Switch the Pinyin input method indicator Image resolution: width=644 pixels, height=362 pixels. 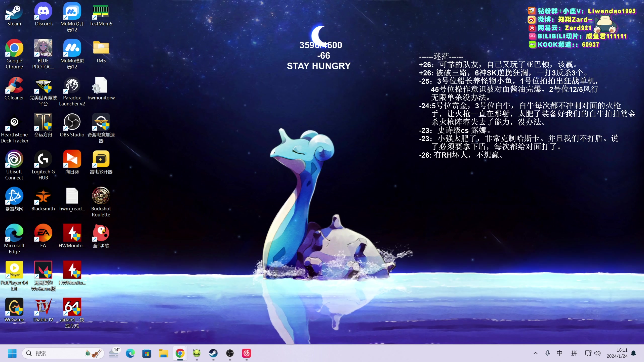pyautogui.click(x=574, y=353)
